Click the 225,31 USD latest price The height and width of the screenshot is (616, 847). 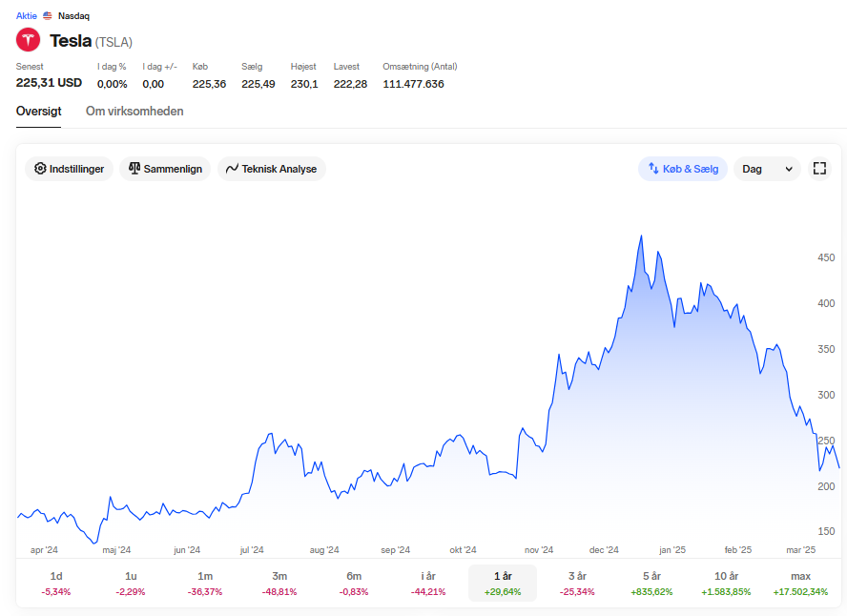(50, 83)
